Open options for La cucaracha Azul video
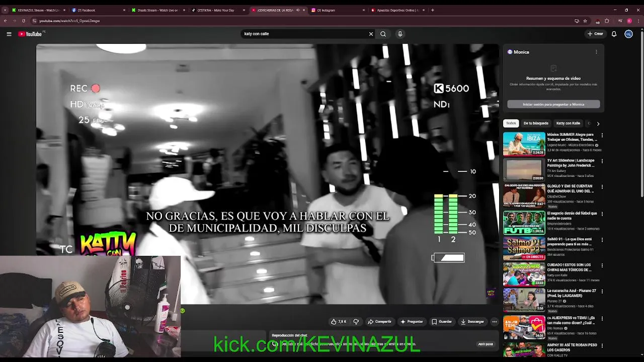The image size is (644, 362). click(x=602, y=291)
